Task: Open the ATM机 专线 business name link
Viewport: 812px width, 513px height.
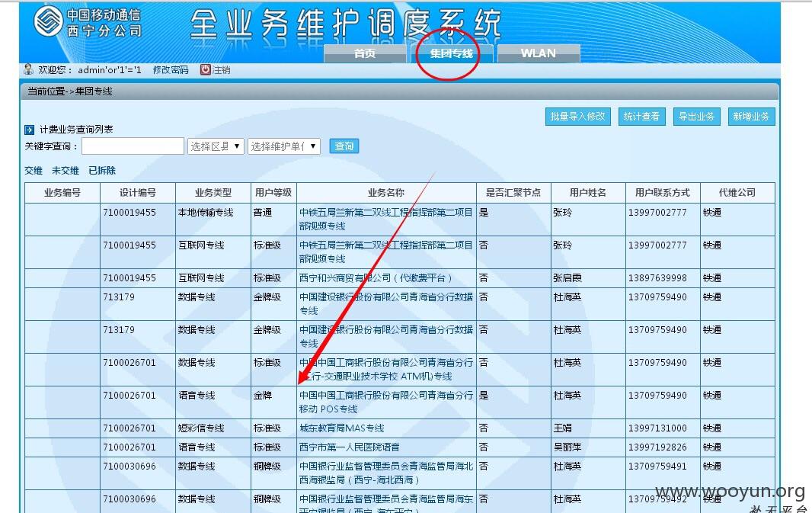Action: pyautogui.click(x=385, y=370)
